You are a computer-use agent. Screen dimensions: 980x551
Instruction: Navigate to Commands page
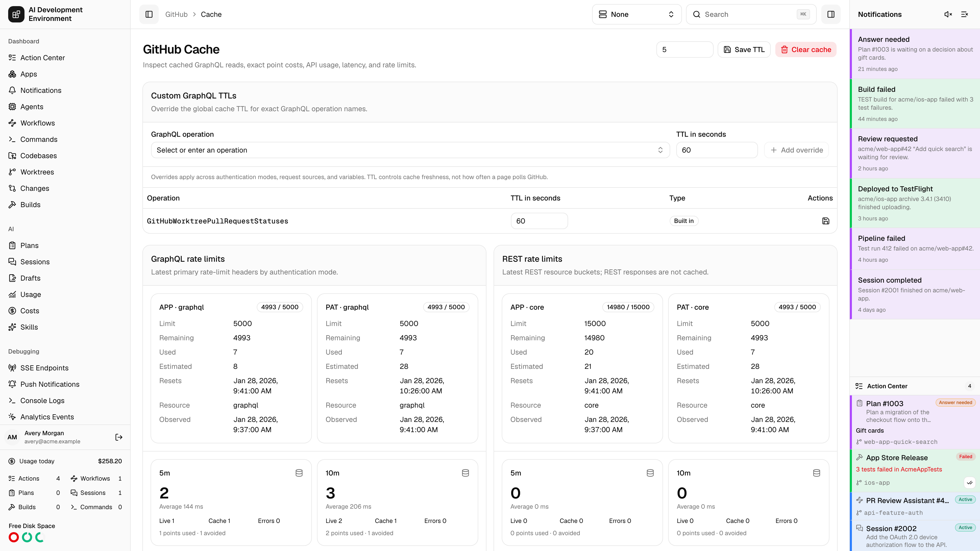pyautogui.click(x=65, y=140)
